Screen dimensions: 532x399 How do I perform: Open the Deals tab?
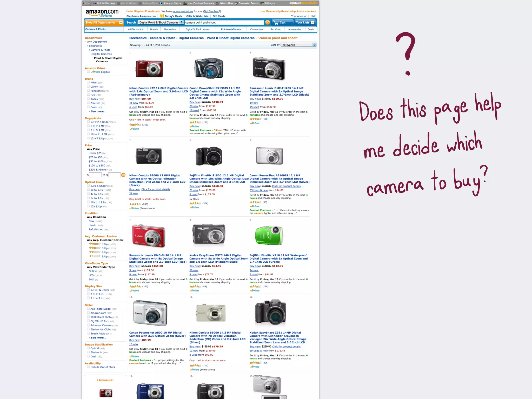coord(311,29)
